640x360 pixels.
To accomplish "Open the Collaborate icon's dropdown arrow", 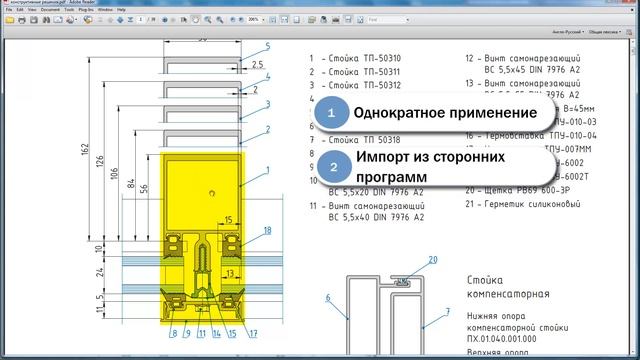I will [76, 20].
